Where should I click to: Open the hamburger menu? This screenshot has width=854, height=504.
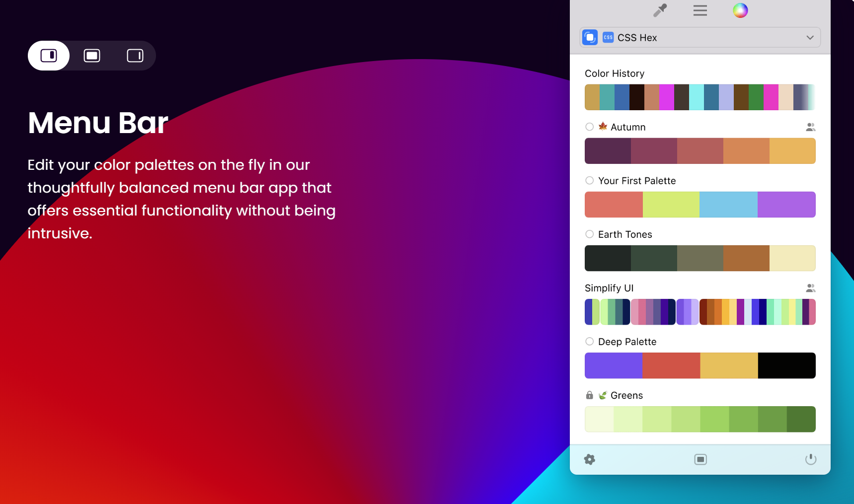pos(700,10)
